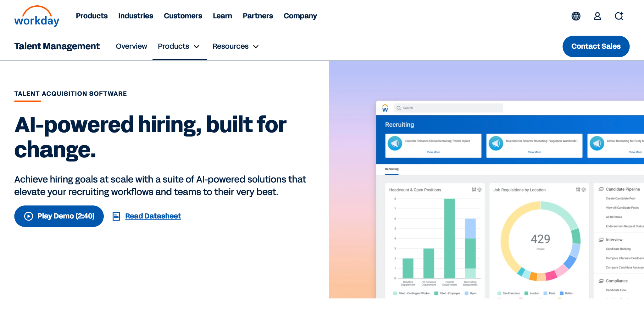The width and height of the screenshot is (644, 311).
Task: Click the dashboard Workday W logo
Action: pos(385,108)
